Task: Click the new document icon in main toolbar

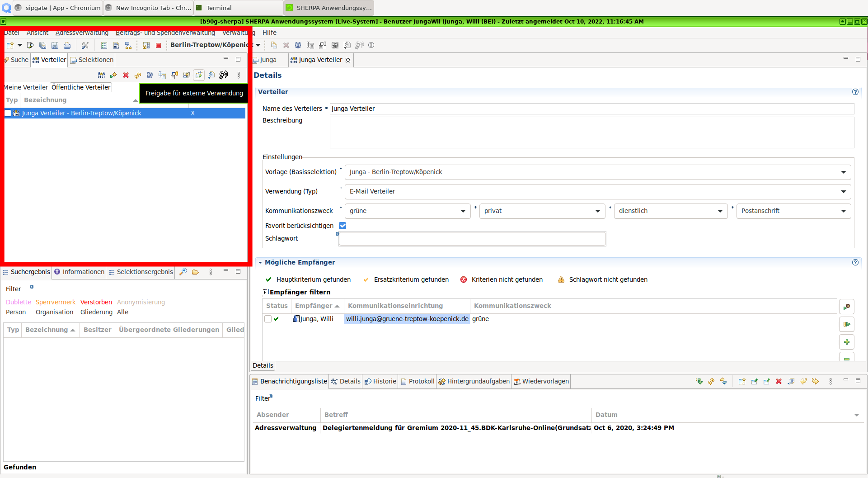Action: pyautogui.click(x=10, y=45)
